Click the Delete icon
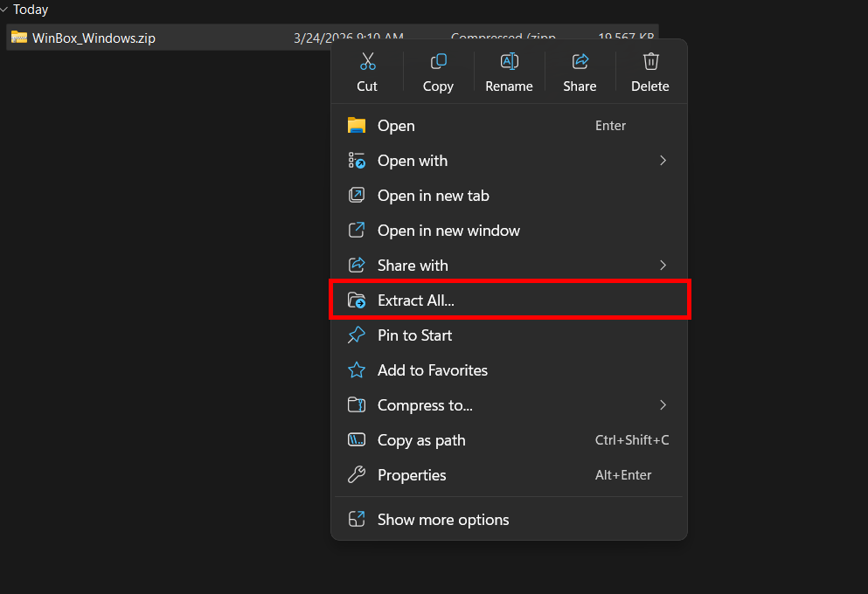Screen dimensions: 868x594 click(650, 61)
